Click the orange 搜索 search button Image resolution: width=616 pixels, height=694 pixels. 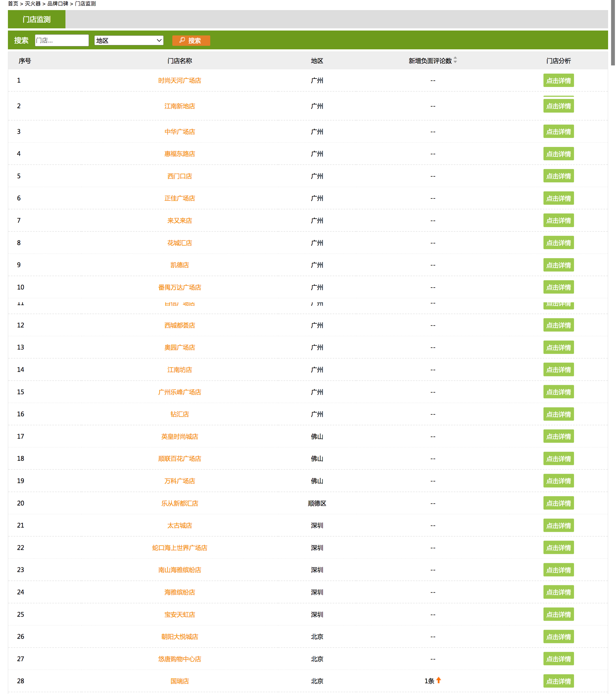pyautogui.click(x=191, y=40)
